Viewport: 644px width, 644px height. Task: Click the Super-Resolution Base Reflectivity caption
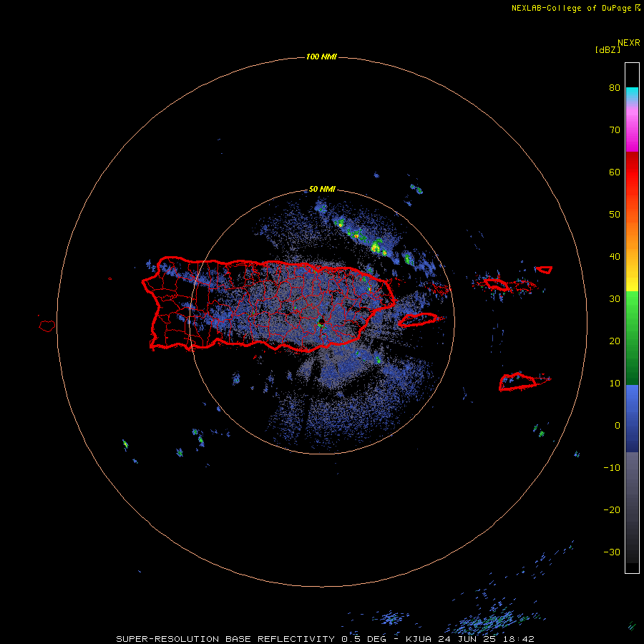(x=326, y=639)
